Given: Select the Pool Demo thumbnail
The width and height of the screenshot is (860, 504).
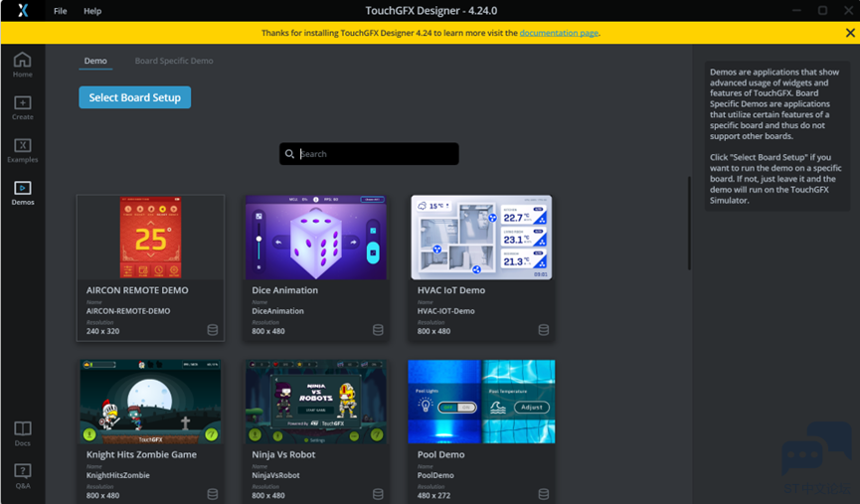Looking at the screenshot, I should [x=481, y=402].
